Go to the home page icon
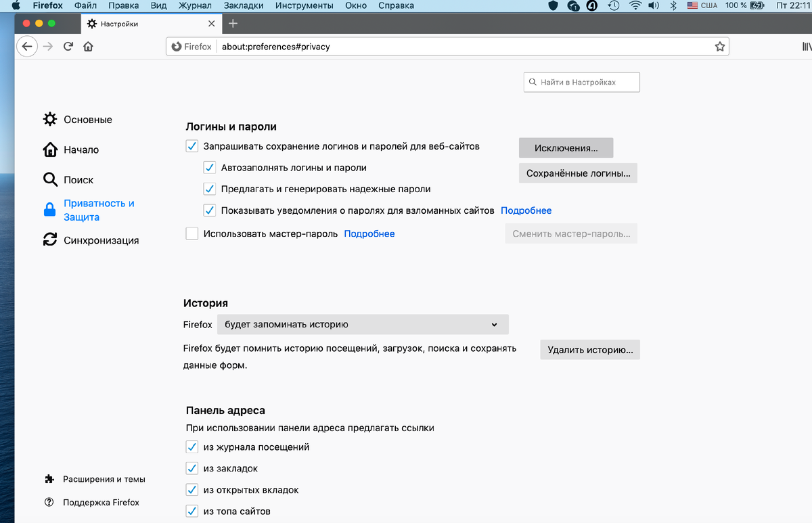This screenshot has width=812, height=523. tap(88, 47)
